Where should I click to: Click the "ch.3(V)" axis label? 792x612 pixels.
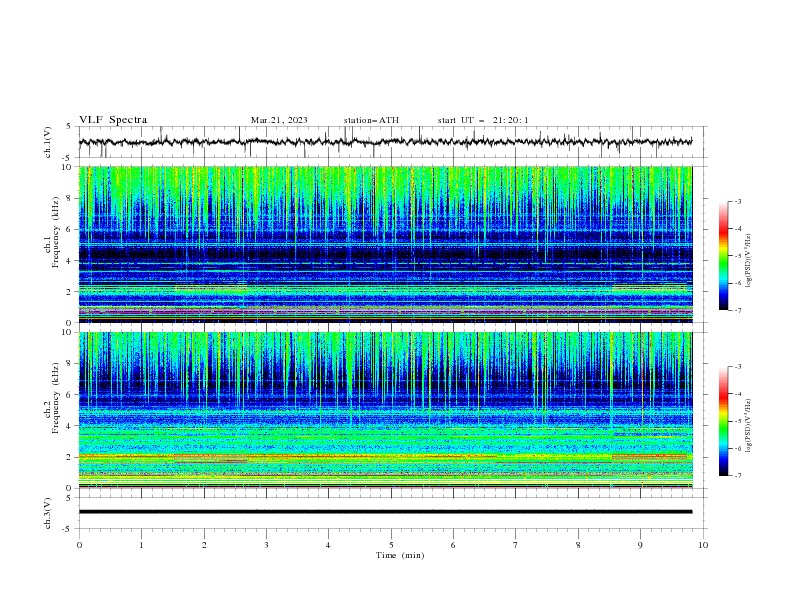pos(48,513)
